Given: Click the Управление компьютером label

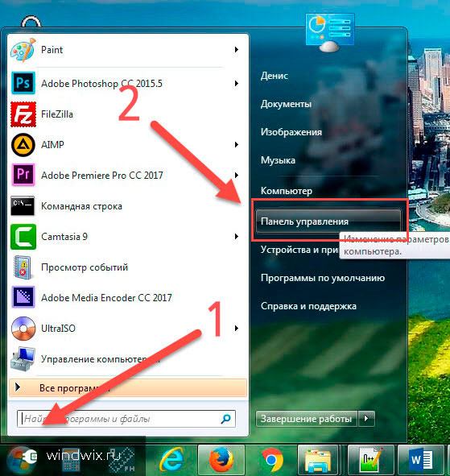Looking at the screenshot, I should tap(100, 359).
